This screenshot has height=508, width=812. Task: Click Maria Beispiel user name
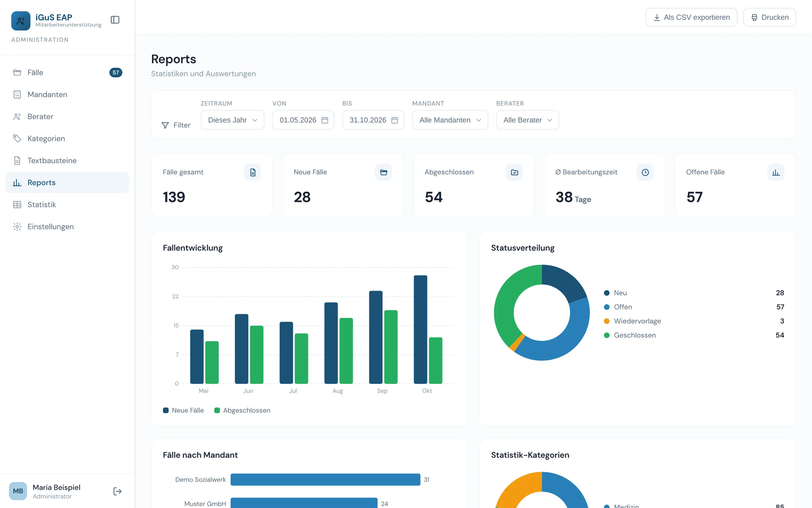click(x=57, y=487)
